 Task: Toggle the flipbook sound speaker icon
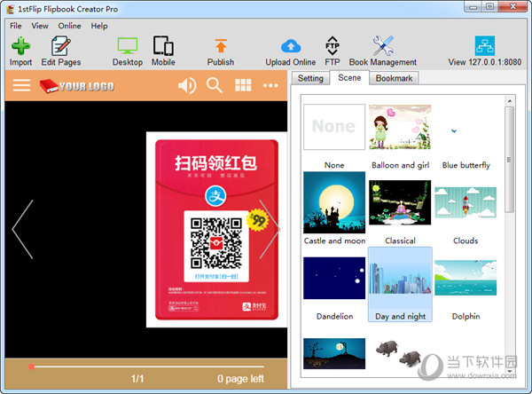(x=187, y=85)
